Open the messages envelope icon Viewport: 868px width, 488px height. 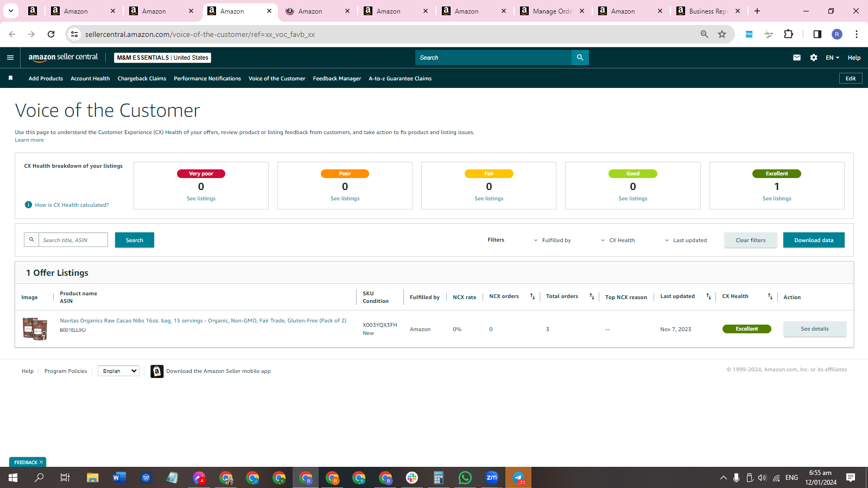point(797,58)
